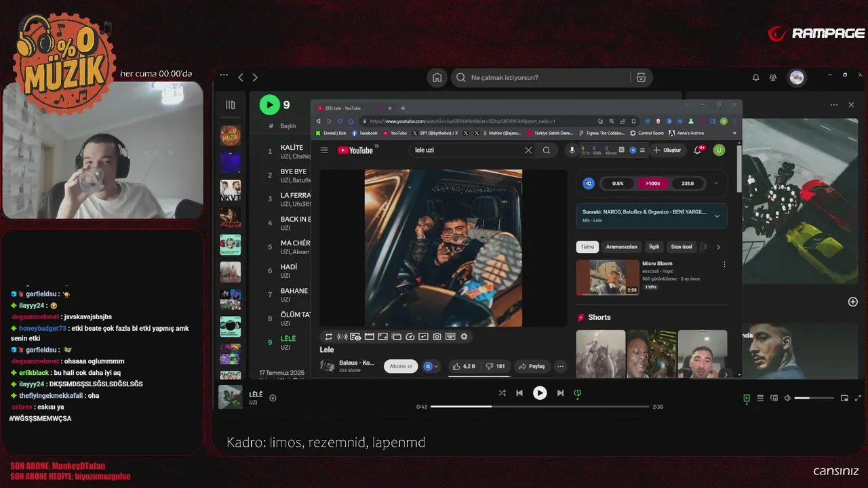
Task: Open Spotify profile avatar menu
Action: [797, 77]
